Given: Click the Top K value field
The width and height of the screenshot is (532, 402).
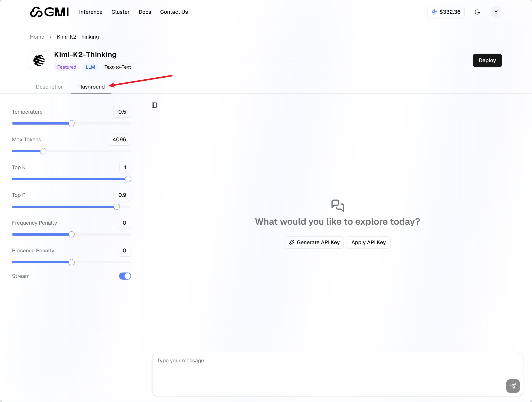Looking at the screenshot, I should (125, 167).
